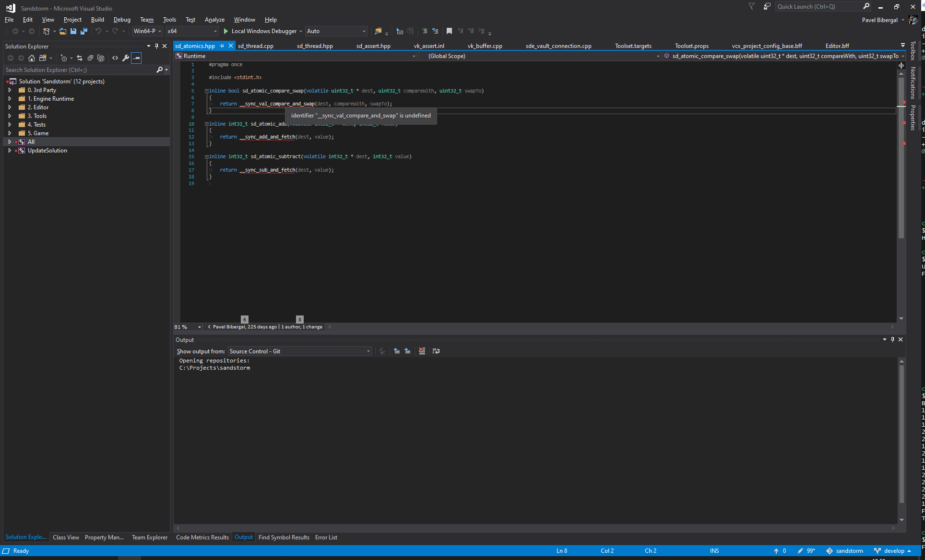Click the Collapse All icon in Solution Explorer
The width and height of the screenshot is (925, 560).
point(90,58)
